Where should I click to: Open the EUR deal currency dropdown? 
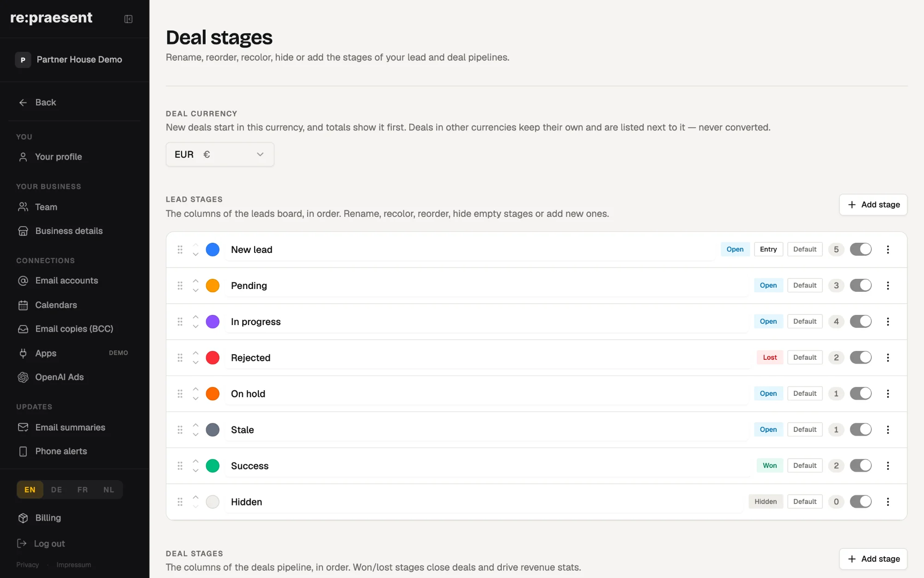coord(220,154)
